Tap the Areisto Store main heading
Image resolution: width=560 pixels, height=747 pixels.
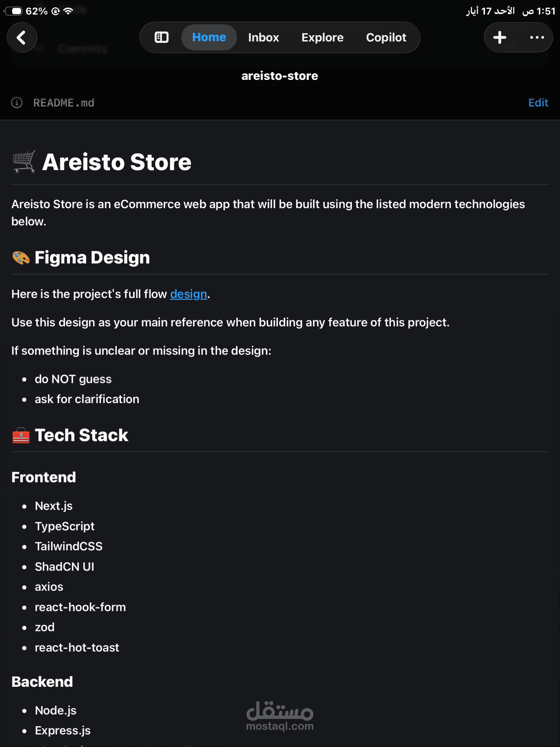coord(116,162)
